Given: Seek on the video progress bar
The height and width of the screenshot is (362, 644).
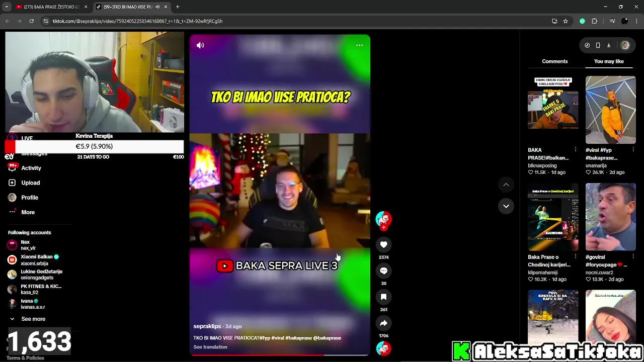Looking at the screenshot, I should [280, 355].
